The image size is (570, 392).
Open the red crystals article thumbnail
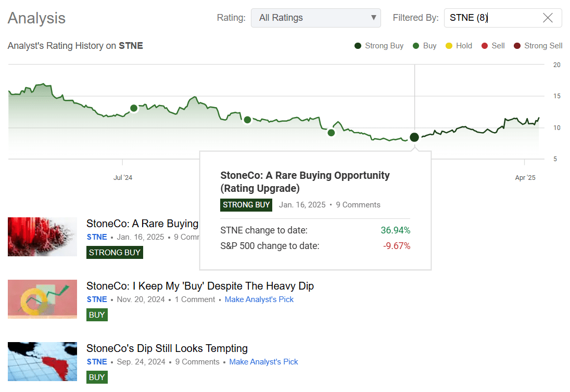[x=42, y=237]
